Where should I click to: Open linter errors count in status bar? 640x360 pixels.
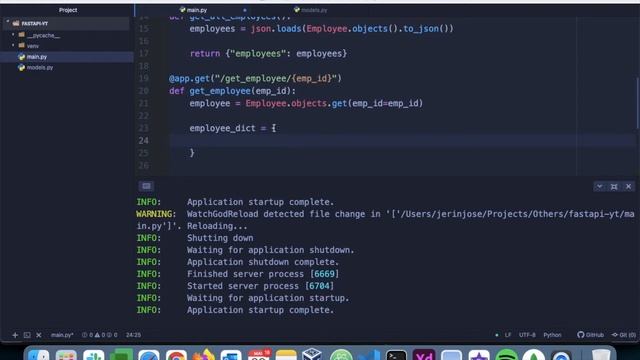(x=87, y=335)
